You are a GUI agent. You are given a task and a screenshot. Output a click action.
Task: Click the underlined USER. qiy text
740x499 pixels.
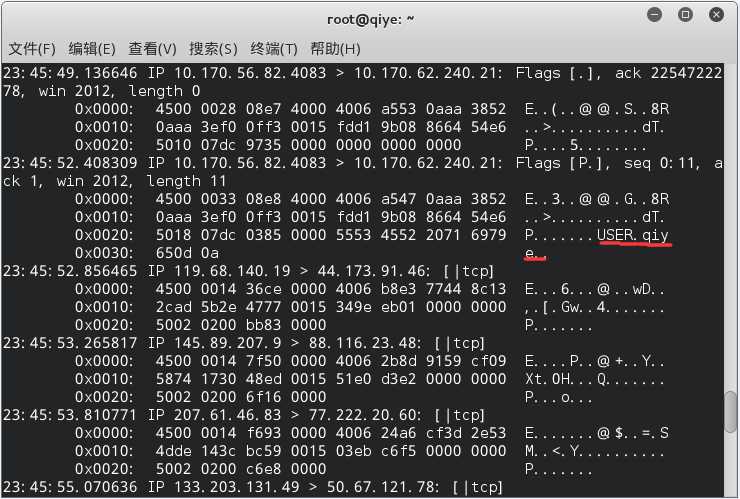point(633,235)
